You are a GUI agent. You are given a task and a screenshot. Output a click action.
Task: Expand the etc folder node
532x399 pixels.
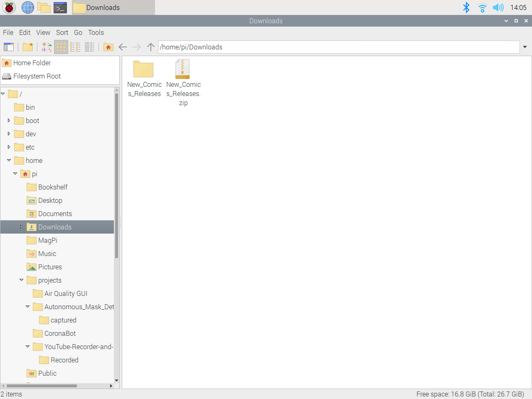tap(9, 147)
